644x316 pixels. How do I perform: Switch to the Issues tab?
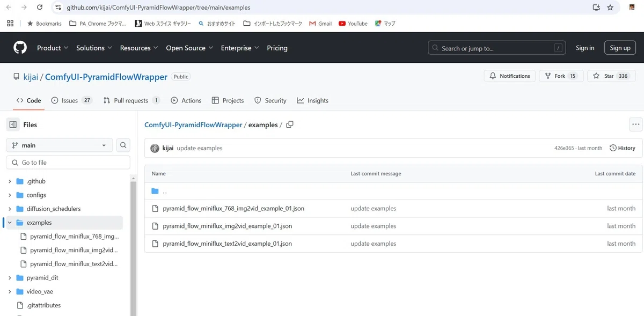click(71, 100)
